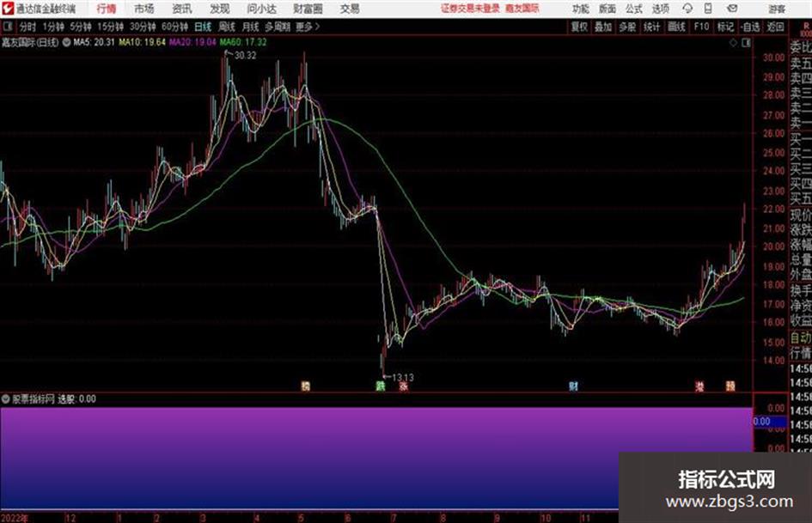Click the Tongdaxin red logo icon
This screenshot has height=523, width=812.
point(7,9)
